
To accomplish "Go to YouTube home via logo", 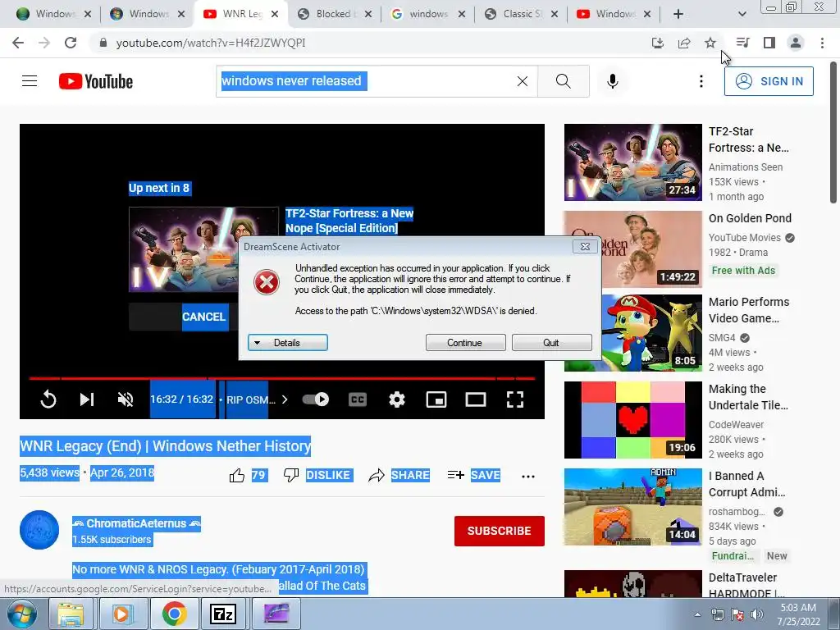I will (x=96, y=81).
